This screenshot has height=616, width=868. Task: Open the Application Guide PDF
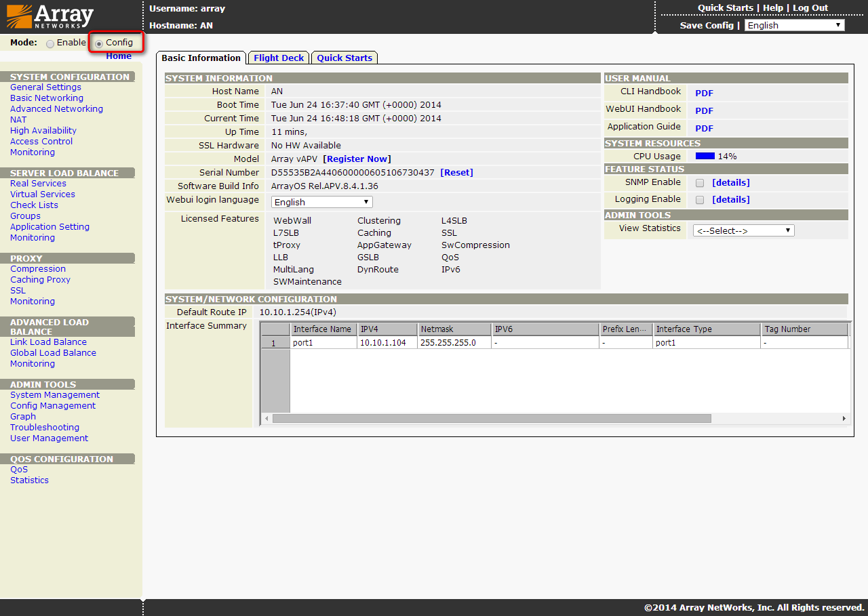[704, 129]
